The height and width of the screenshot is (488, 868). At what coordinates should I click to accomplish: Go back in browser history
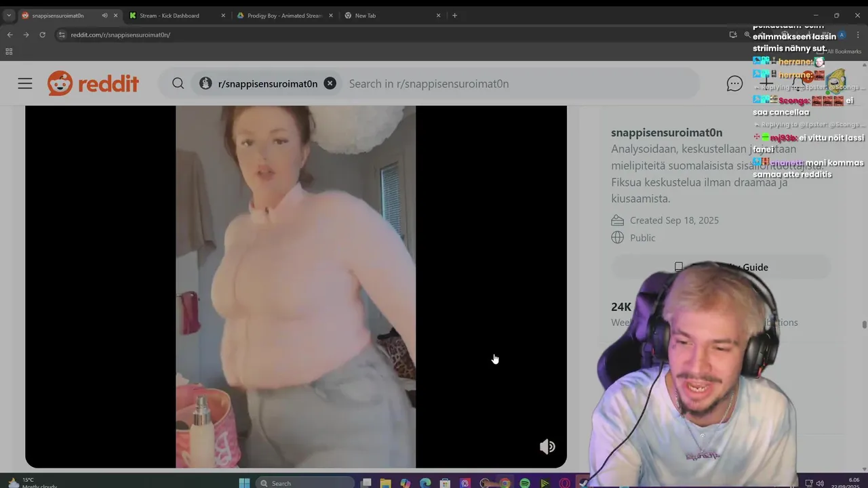9,35
